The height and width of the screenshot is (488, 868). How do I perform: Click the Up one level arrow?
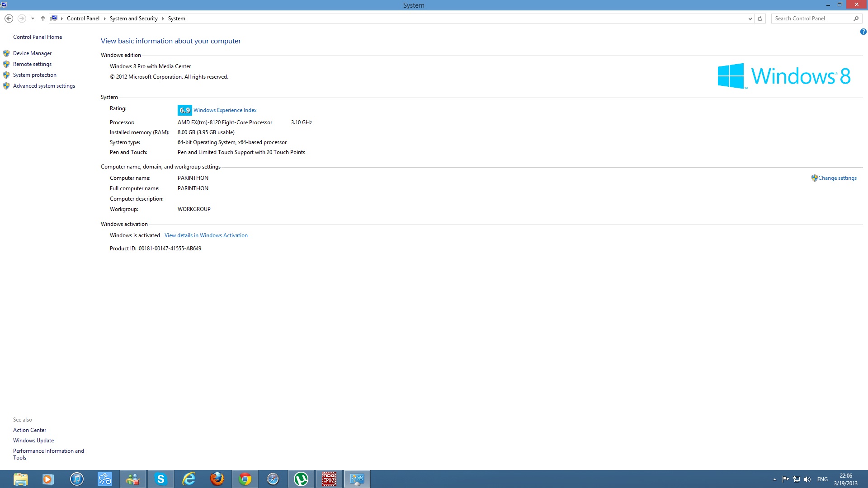point(43,19)
